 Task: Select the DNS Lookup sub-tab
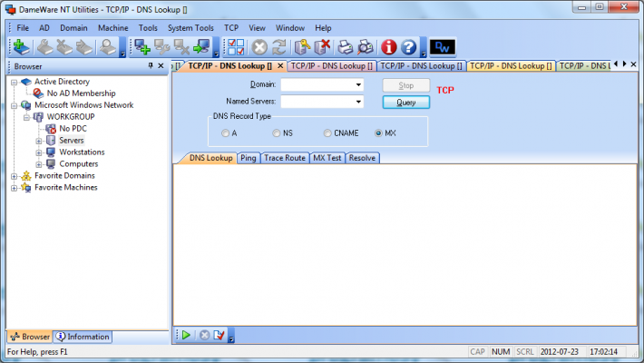point(210,158)
